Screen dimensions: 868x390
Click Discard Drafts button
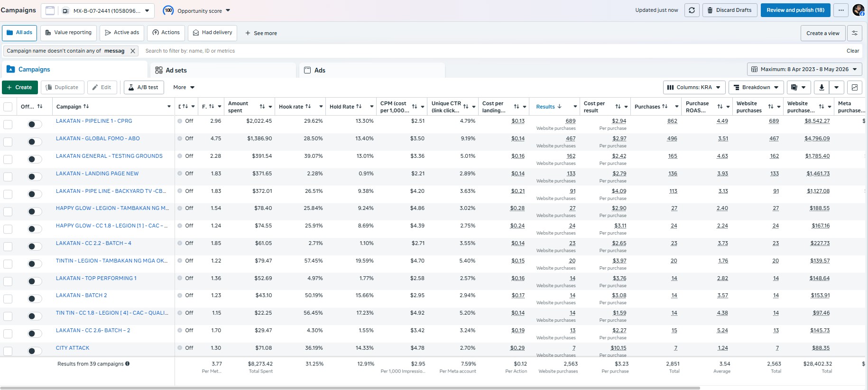(729, 10)
